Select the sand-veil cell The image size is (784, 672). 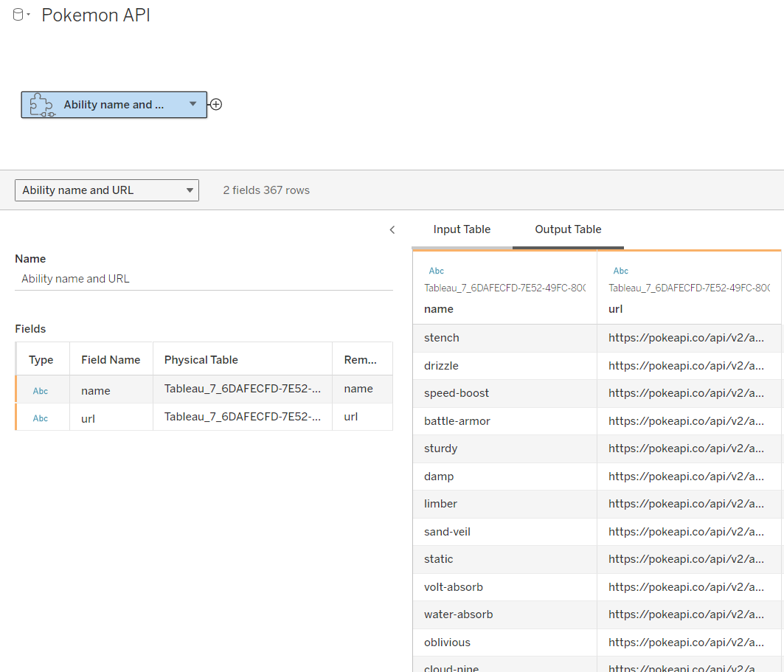point(505,532)
